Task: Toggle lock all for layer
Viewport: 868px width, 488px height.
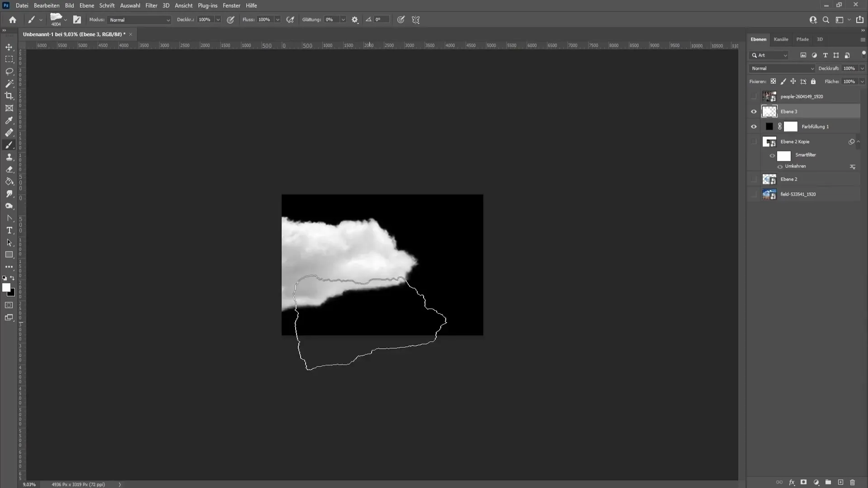Action: (813, 81)
